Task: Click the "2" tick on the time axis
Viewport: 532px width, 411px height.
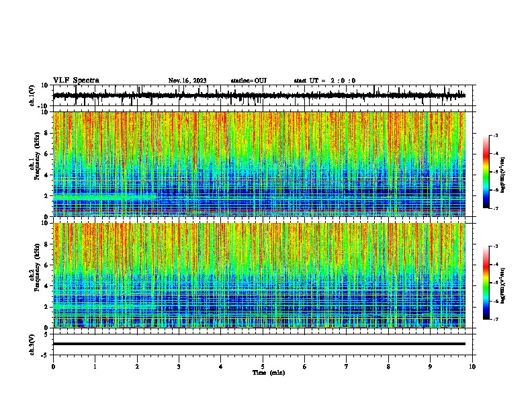Action: pyautogui.click(x=137, y=367)
